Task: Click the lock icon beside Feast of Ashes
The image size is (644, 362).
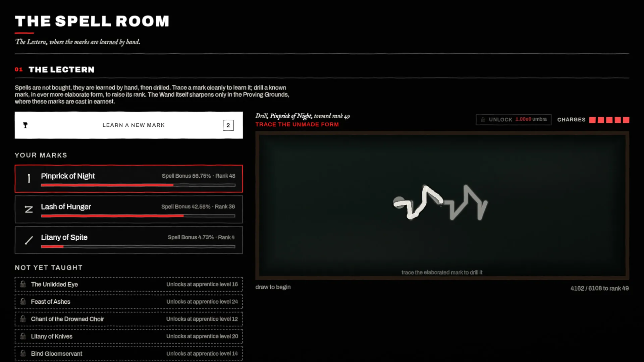Action: [x=23, y=301]
